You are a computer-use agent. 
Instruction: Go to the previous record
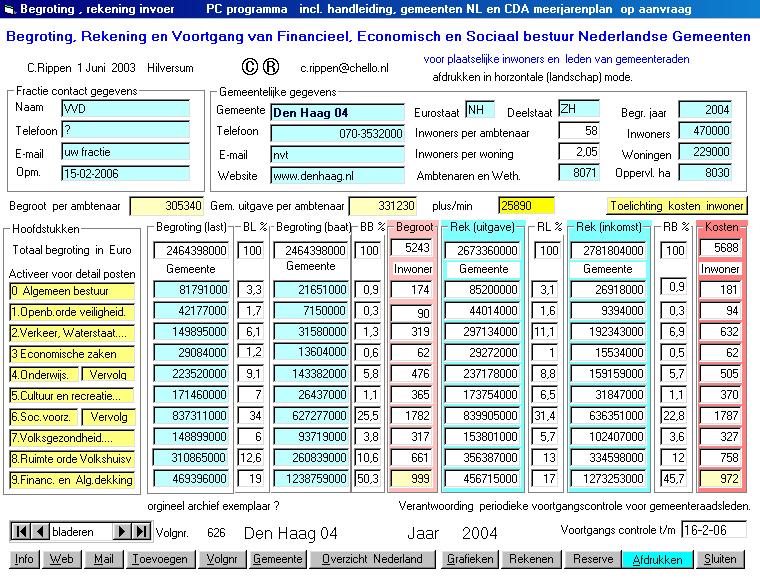39,531
